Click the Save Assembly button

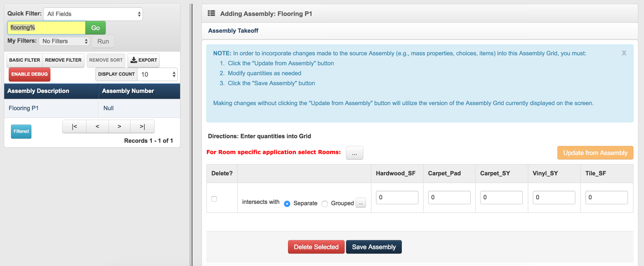(x=374, y=247)
